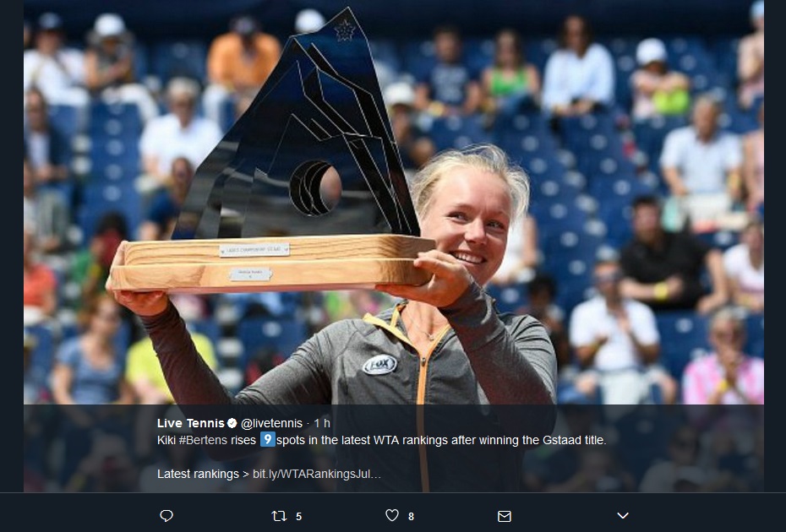Click the tweet text mentioning the Gstaad title

point(381,440)
